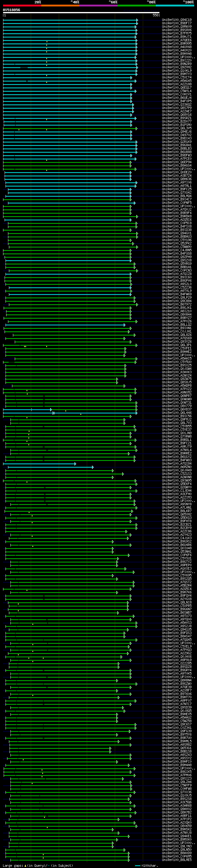Open hit UniRef100_Q8L7V3

[x=177, y=423]
